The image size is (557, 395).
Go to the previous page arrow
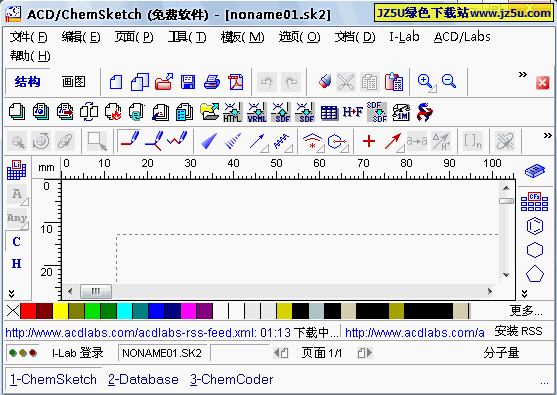tap(281, 353)
